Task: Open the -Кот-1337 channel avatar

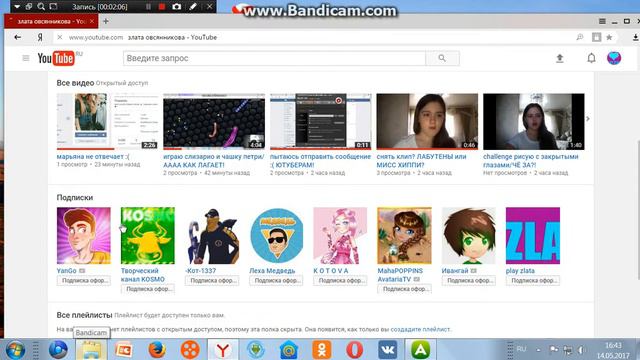Action: click(212, 236)
